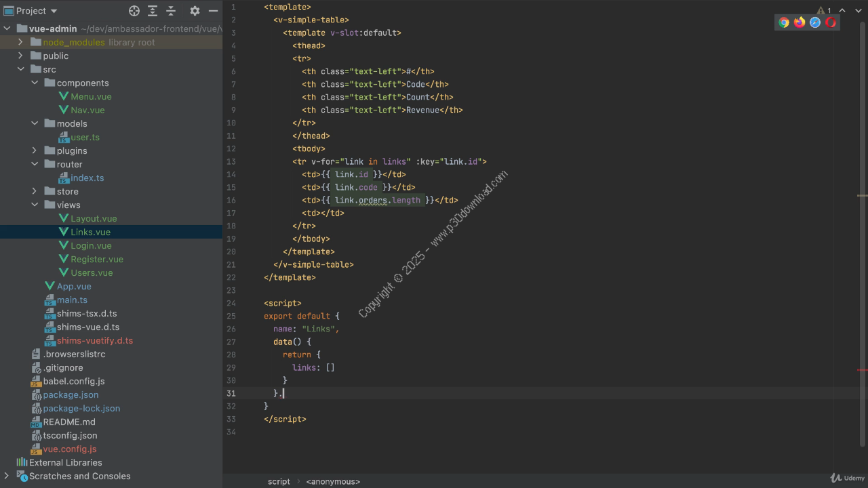This screenshot has height=488, width=868.
Task: Click the <anonymous> breadcrumb
Action: coord(333,481)
